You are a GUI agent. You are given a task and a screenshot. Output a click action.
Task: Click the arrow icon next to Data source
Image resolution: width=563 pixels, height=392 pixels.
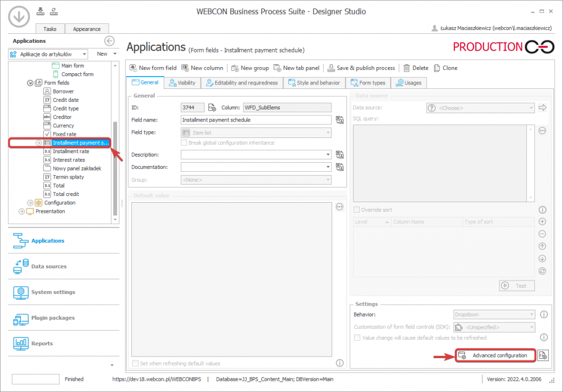click(x=543, y=108)
